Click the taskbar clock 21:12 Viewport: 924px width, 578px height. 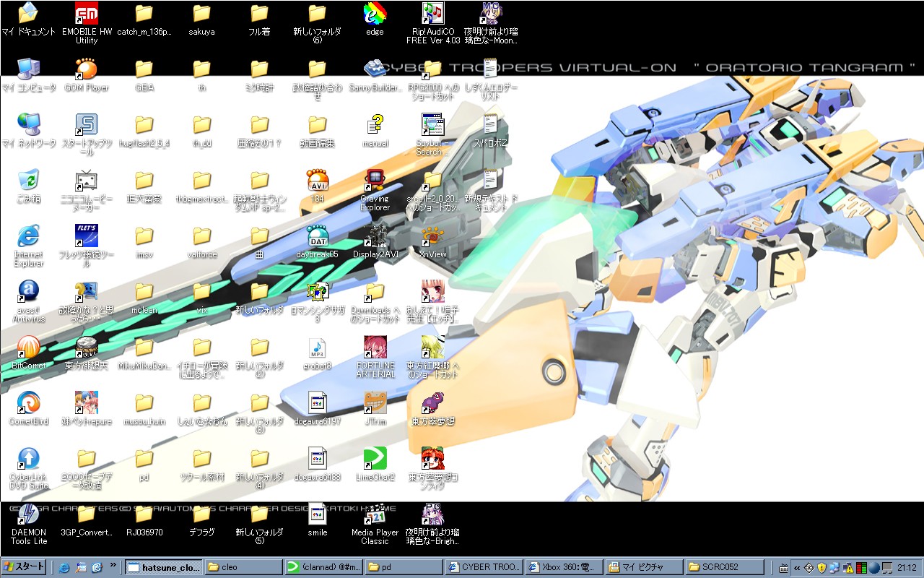tap(907, 568)
